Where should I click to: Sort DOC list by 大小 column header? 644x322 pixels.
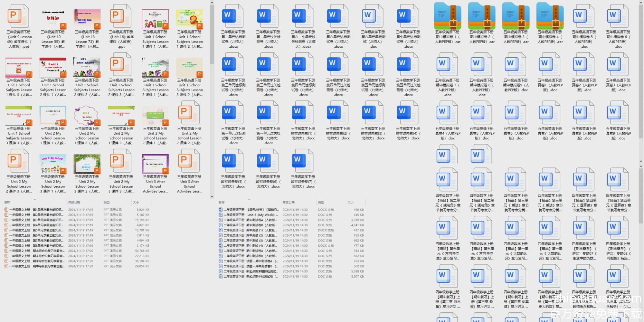[350, 202]
